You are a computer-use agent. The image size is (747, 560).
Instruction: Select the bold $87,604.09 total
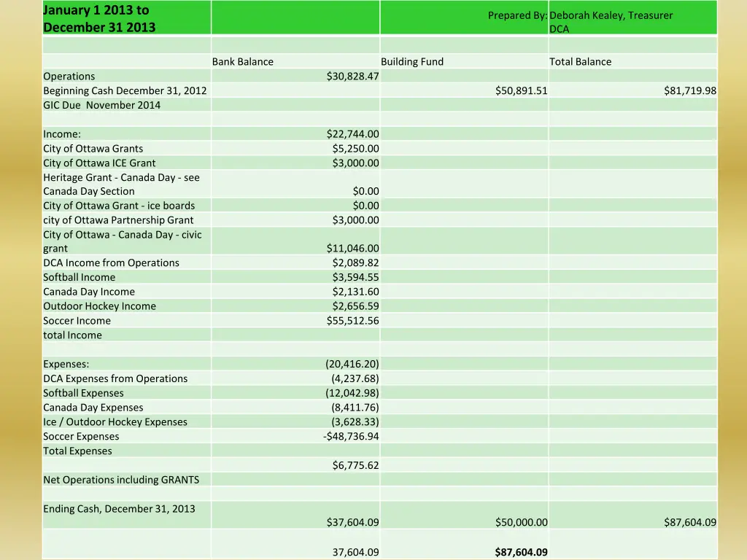coord(521,553)
